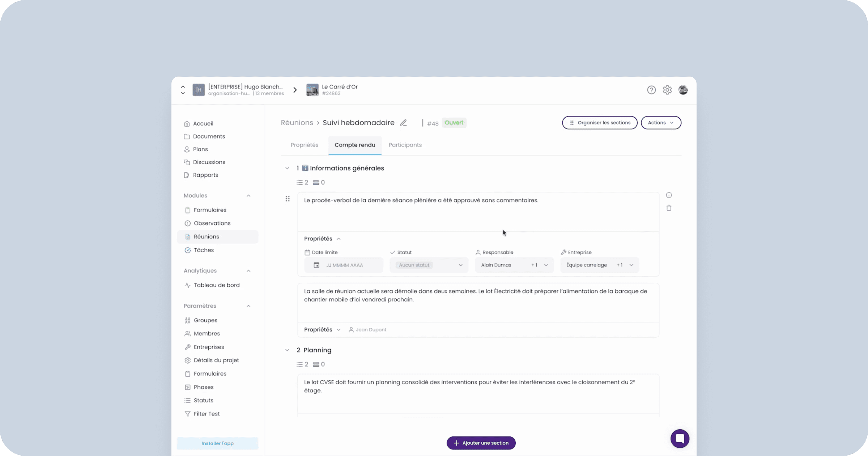Click the calendar icon in Date limite field
Screen dimensions: 868x456
point(316,265)
